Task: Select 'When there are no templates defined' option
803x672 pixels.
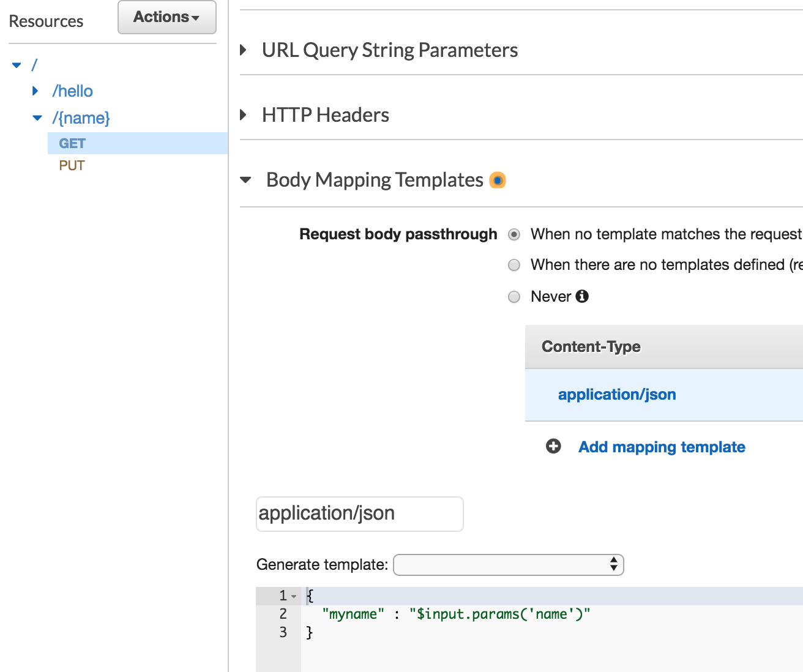Action: (514, 265)
